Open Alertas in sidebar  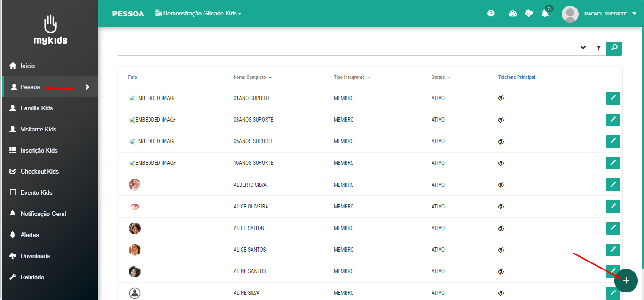pos(50,235)
